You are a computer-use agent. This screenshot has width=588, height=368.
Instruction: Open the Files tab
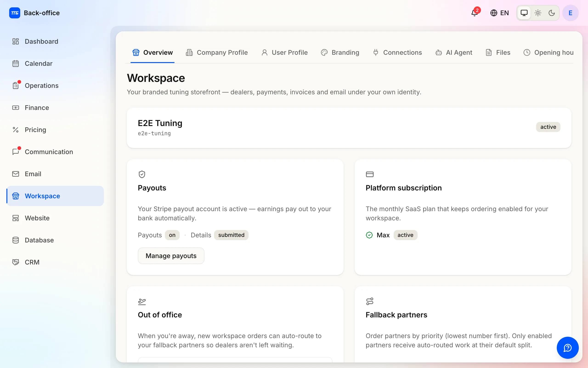[498, 53]
